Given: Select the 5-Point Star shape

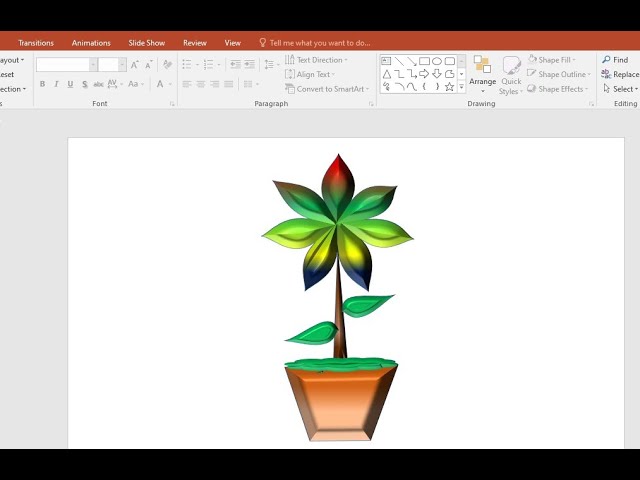Looking at the screenshot, I should (x=449, y=87).
